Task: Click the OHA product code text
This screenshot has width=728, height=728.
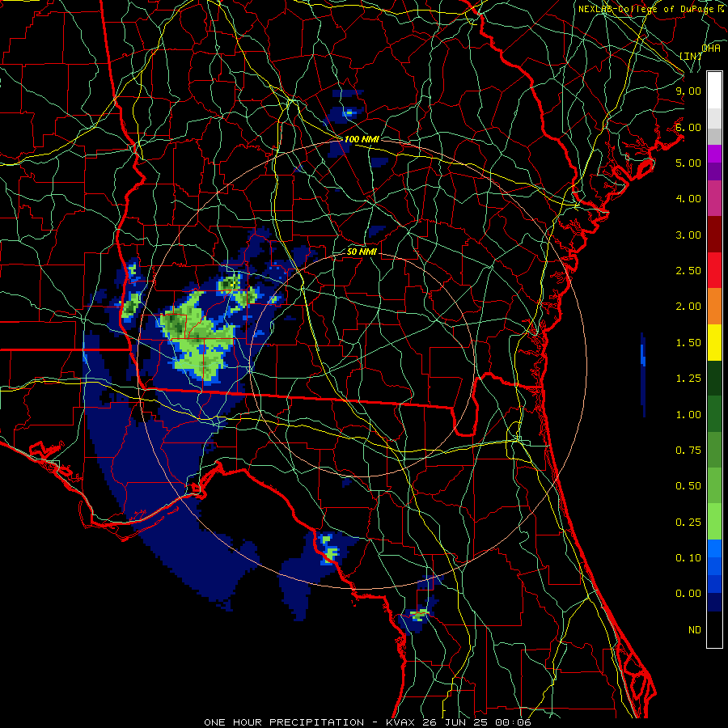Action: coord(711,48)
